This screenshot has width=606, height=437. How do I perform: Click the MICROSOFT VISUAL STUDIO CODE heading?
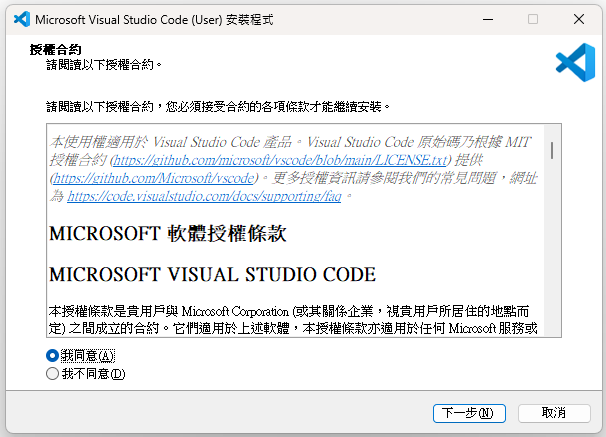click(212, 274)
